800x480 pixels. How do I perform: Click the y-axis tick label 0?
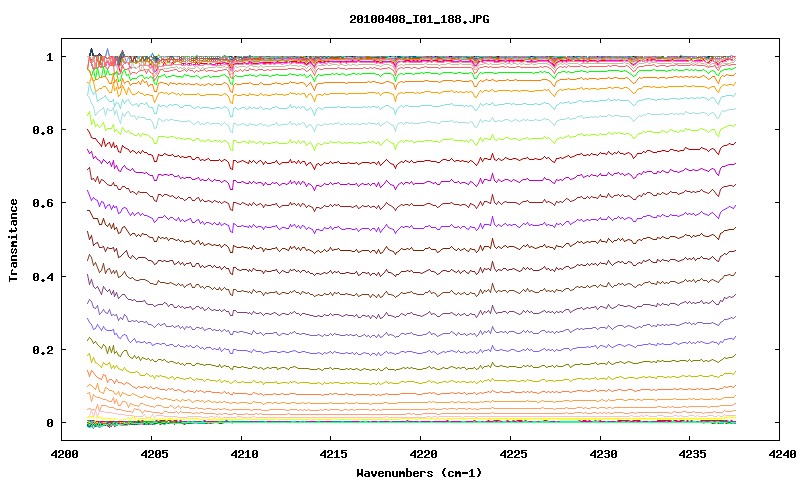pyautogui.click(x=49, y=423)
